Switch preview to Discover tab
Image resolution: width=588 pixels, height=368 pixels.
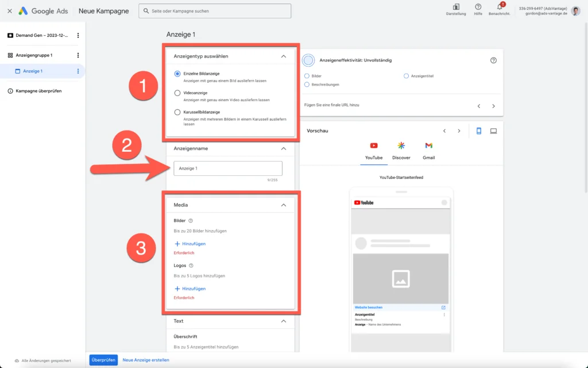tap(401, 151)
